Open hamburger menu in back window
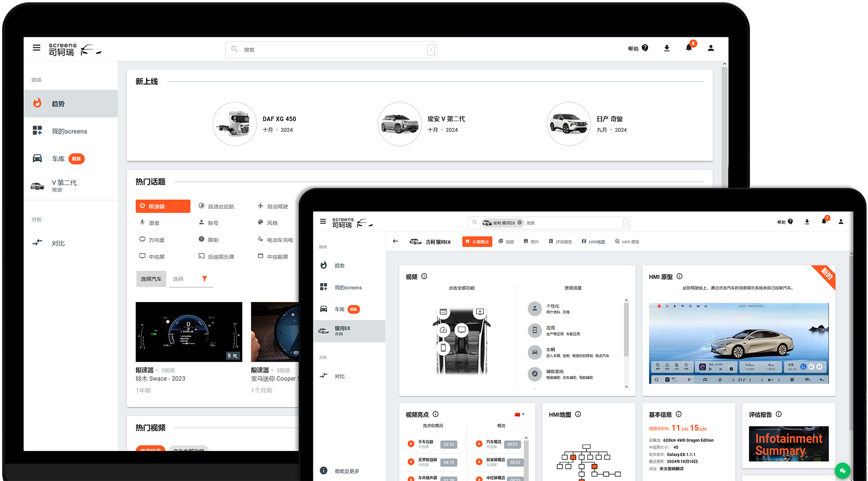 click(x=36, y=48)
